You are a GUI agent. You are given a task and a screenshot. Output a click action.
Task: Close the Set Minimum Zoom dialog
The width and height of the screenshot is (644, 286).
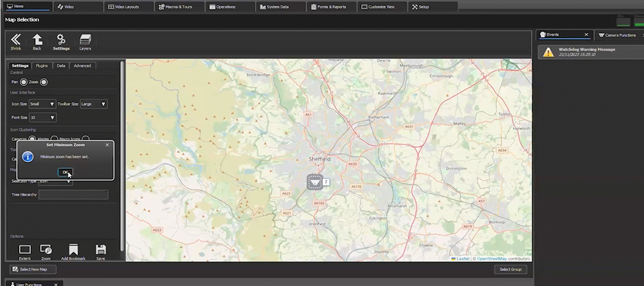click(107, 145)
